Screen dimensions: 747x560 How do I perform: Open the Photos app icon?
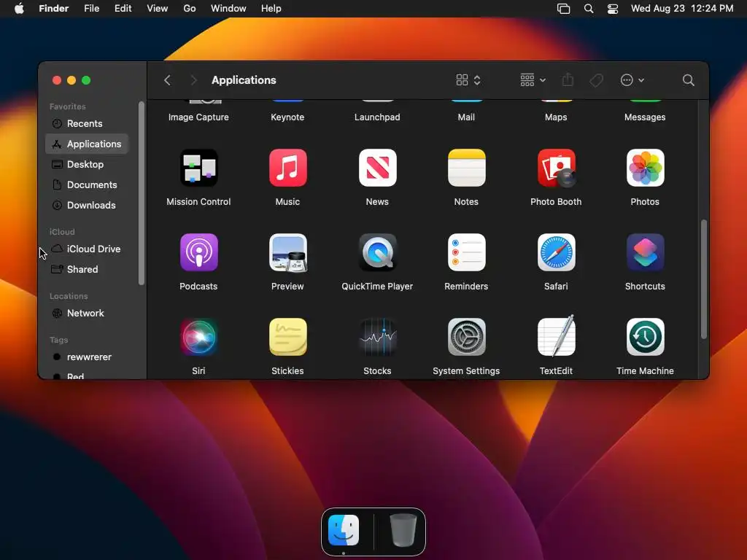point(645,168)
